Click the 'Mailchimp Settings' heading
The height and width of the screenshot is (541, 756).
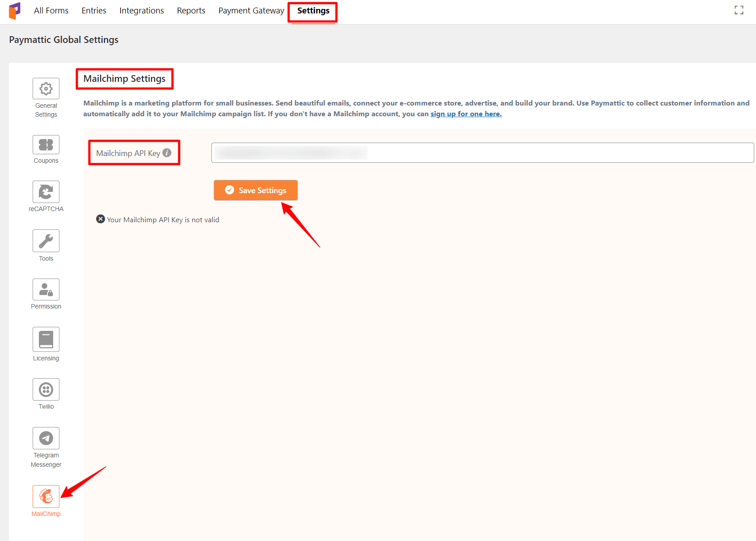pyautogui.click(x=124, y=79)
